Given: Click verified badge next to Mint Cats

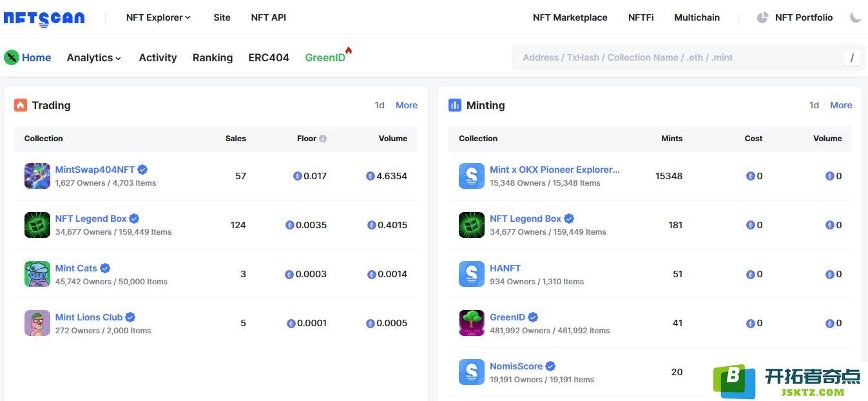Looking at the screenshot, I should pyautogui.click(x=105, y=268).
